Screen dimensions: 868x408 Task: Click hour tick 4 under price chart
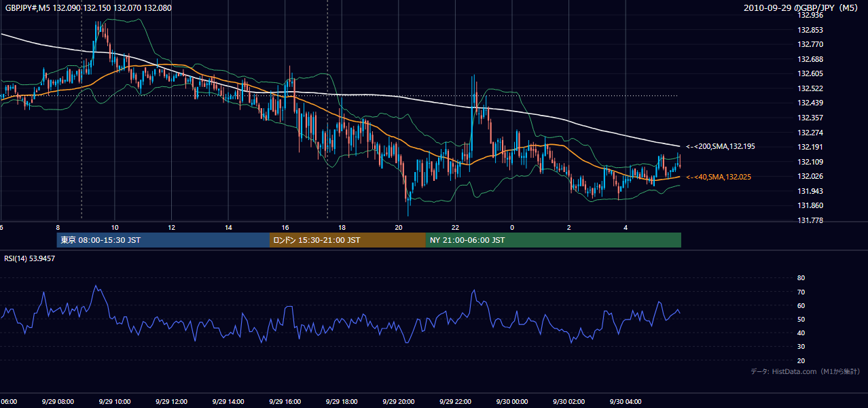coord(626,227)
